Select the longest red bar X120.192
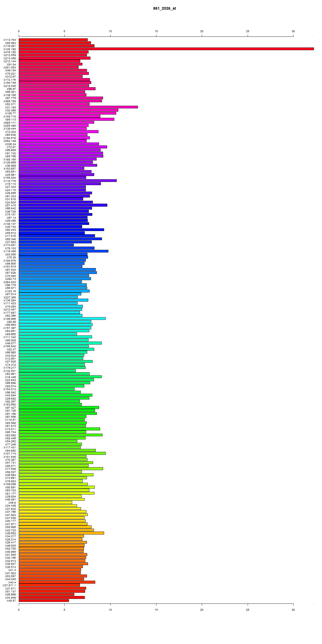This screenshot has width=322, height=644. point(166,49)
